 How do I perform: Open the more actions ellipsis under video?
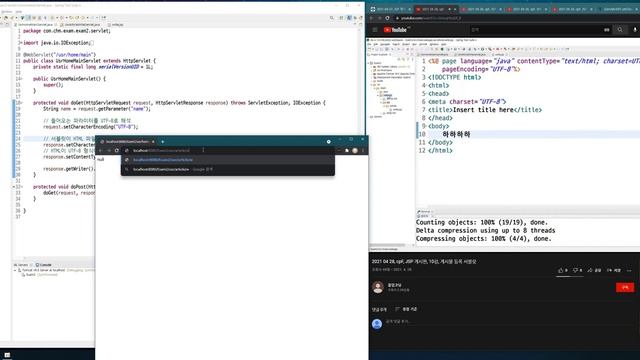tap(629, 270)
